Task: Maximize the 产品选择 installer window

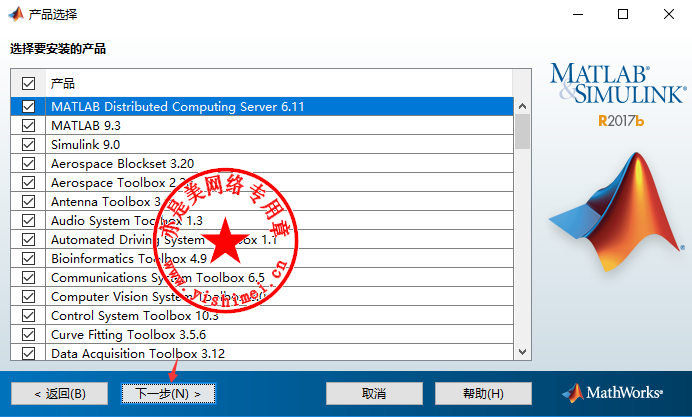Action: [623, 14]
